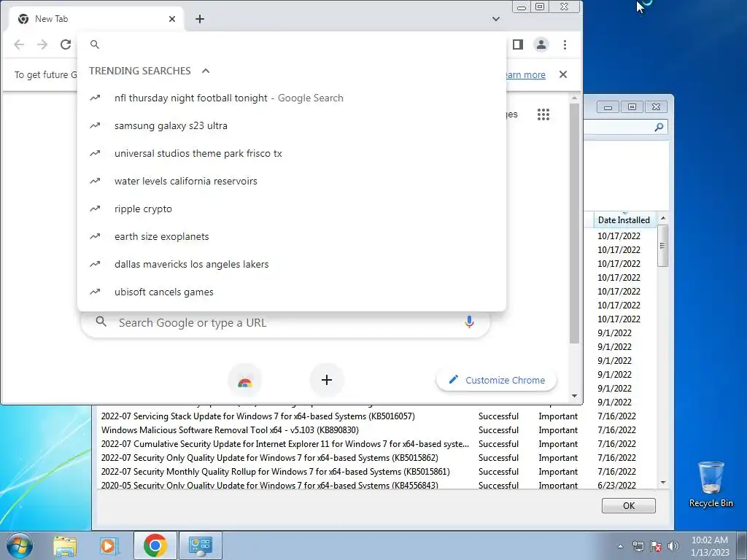Sort by Date Installed column header

point(624,220)
